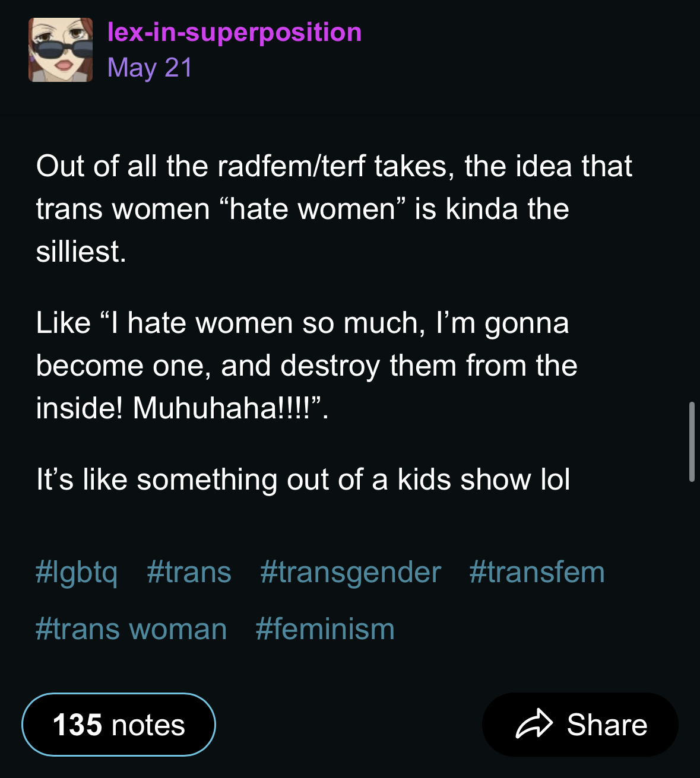This screenshot has width=700, height=778.
Task: Click the paragraph starting "Out of all"
Action: coord(334,209)
